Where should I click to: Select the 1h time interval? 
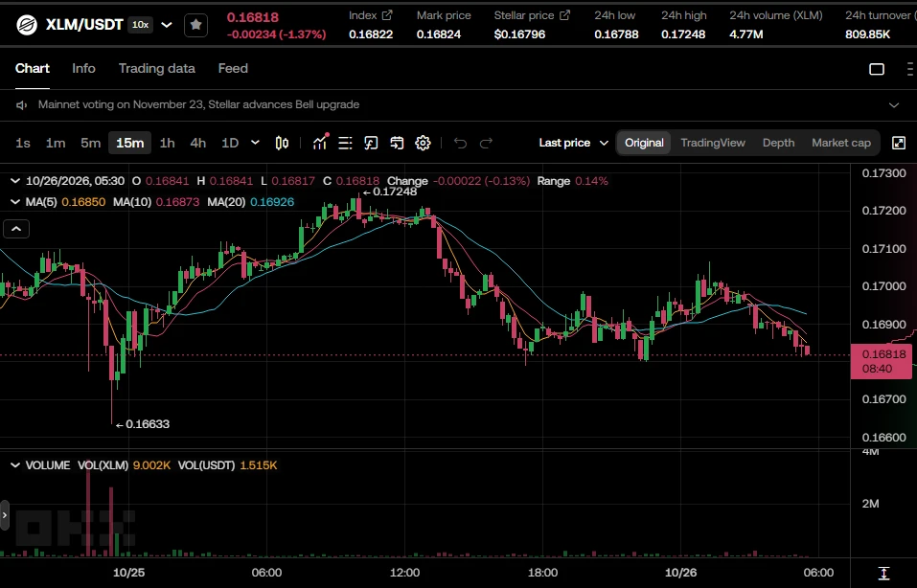(168, 144)
